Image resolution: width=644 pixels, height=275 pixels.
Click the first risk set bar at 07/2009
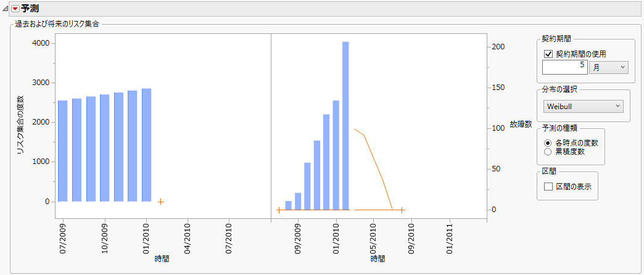(x=62, y=151)
